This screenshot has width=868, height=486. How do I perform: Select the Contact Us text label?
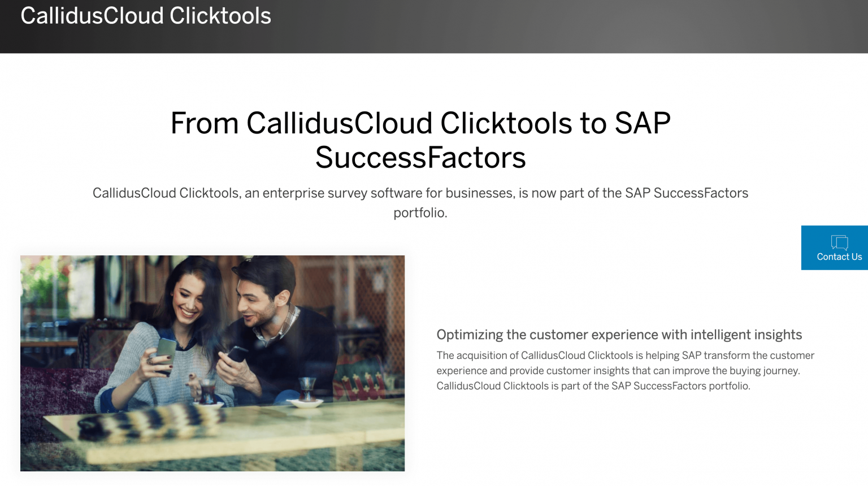pyautogui.click(x=839, y=257)
